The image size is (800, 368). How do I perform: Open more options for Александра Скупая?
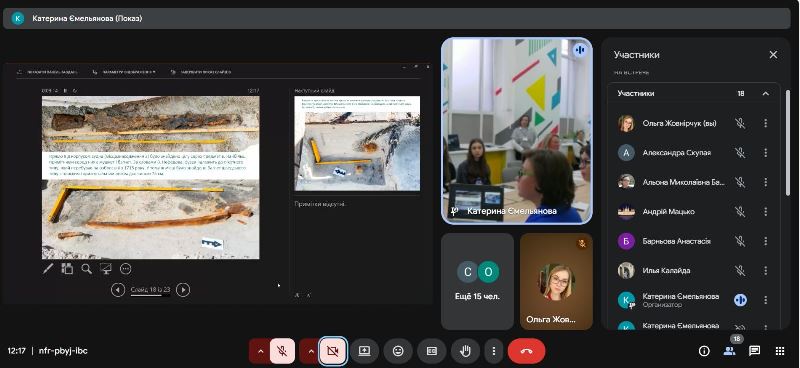pyautogui.click(x=765, y=153)
